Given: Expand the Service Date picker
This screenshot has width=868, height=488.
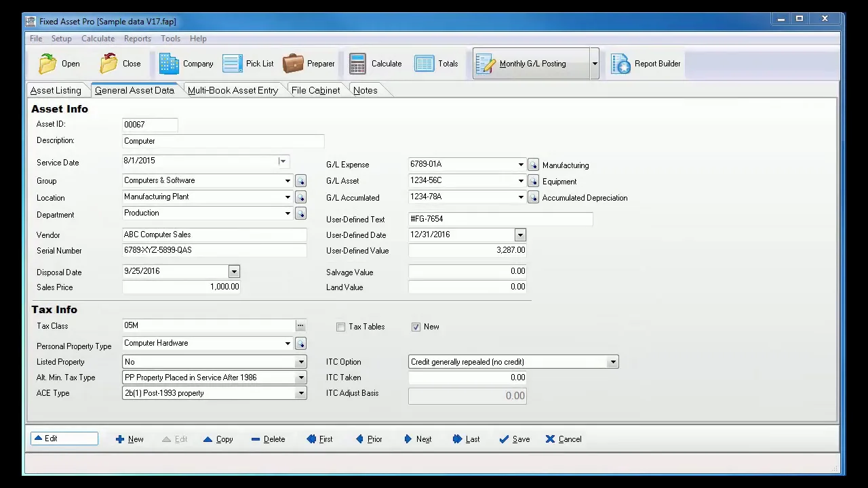Looking at the screenshot, I should pyautogui.click(x=283, y=161).
